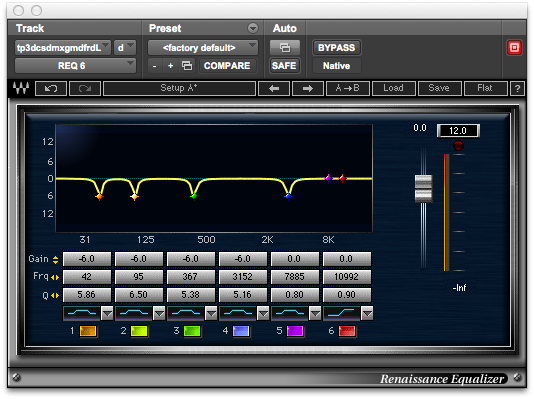Click the Gain up/down arrows icon
This screenshot has height=399, width=534.
(56, 260)
